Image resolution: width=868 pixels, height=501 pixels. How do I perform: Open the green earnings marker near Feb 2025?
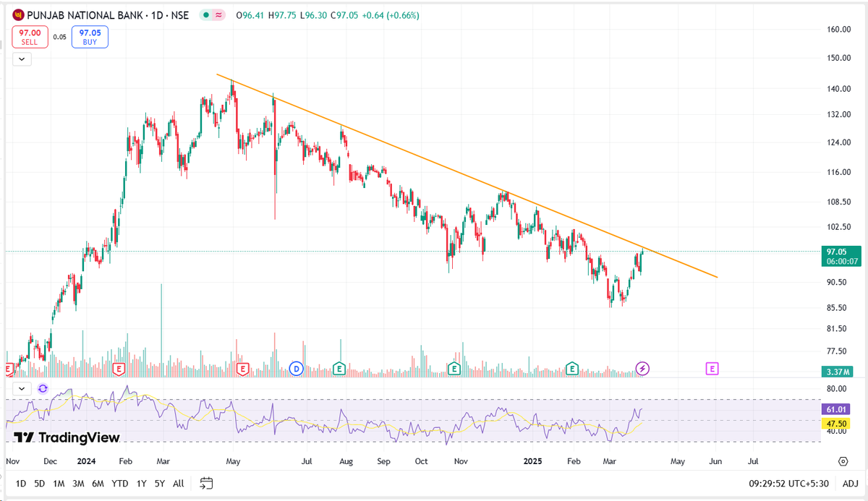(x=572, y=369)
